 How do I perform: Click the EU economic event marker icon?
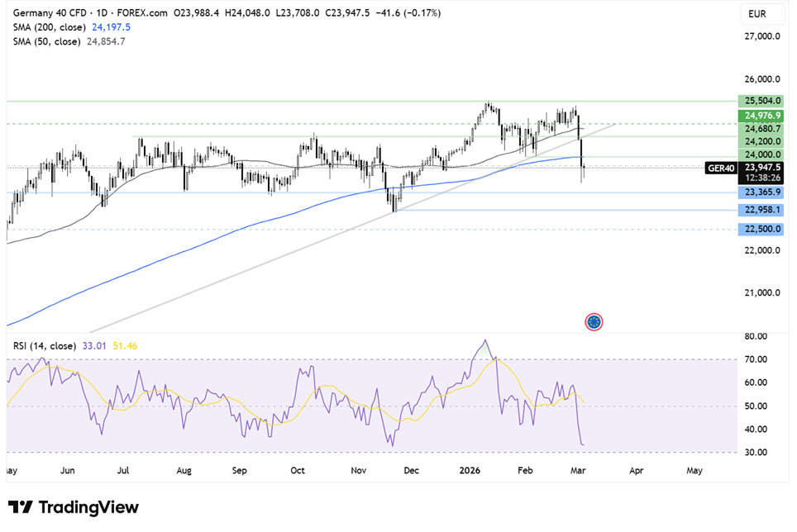(x=594, y=322)
